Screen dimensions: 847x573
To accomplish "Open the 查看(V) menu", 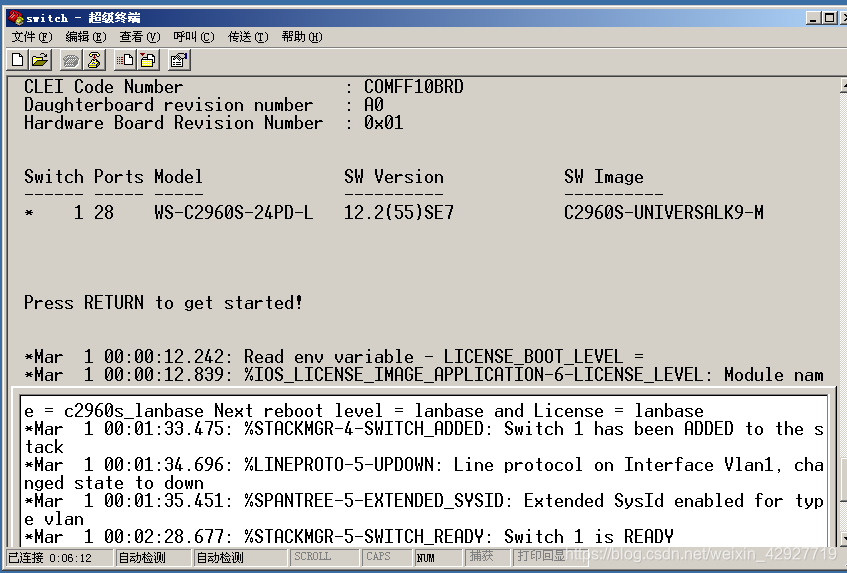I will (140, 37).
